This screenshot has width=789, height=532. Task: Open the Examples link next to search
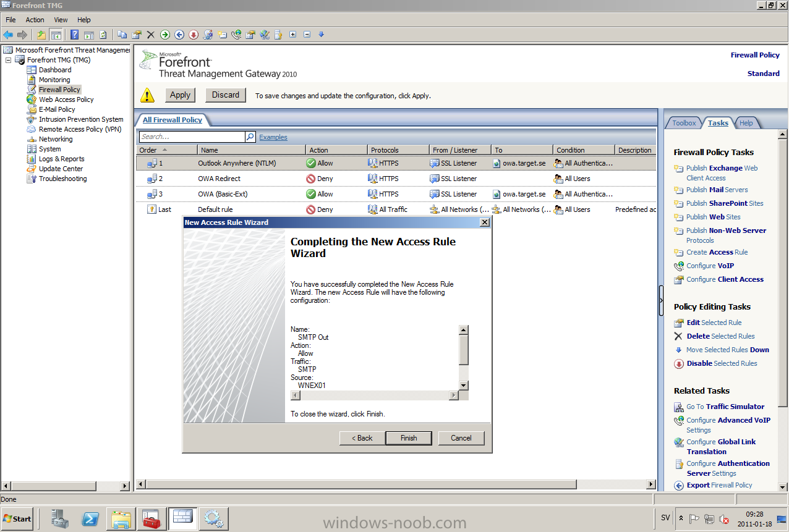(x=273, y=137)
